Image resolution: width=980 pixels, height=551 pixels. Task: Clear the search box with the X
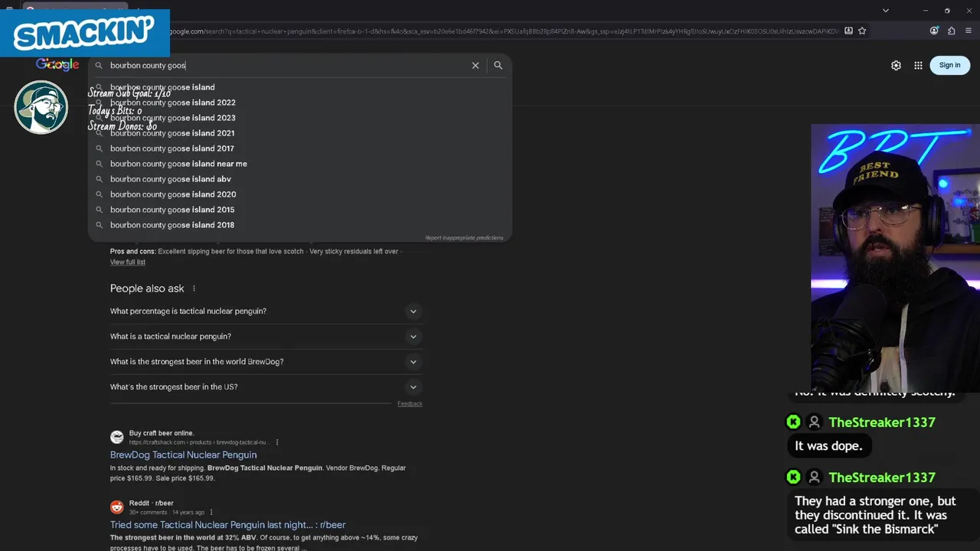475,66
